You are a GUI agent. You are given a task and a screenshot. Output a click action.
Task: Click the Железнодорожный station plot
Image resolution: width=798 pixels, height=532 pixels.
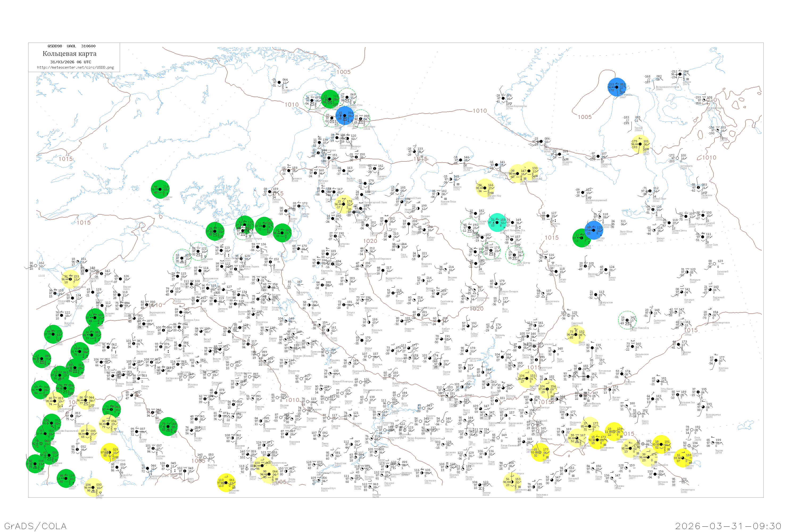pos(583,192)
